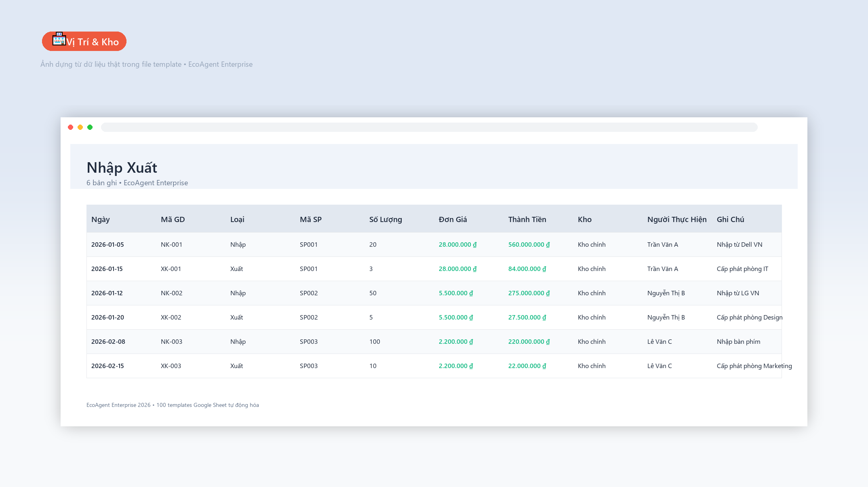868x487 pixels.
Task: Click the Mã GD column header
Action: pyautogui.click(x=173, y=220)
